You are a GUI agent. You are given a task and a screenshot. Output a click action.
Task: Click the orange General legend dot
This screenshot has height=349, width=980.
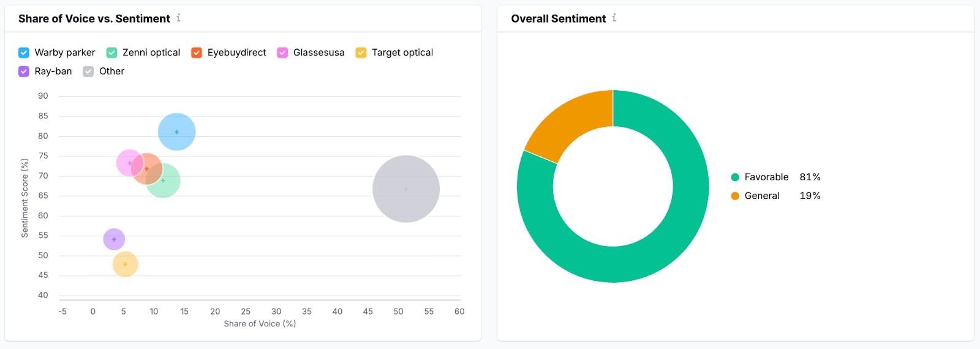(735, 196)
